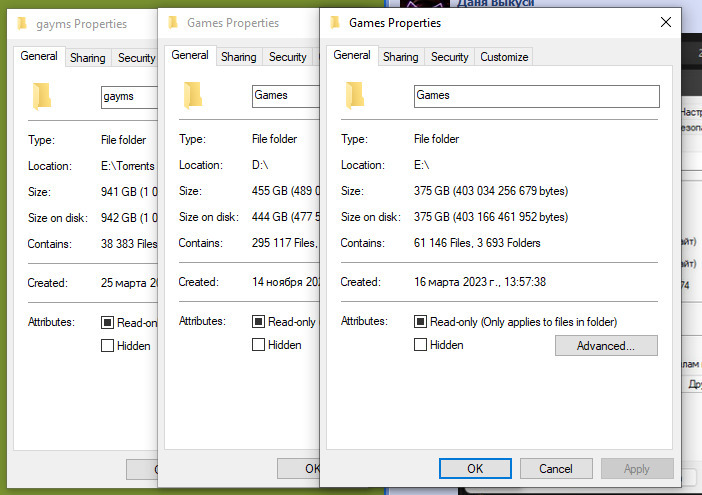The width and height of the screenshot is (702, 495).
Task: Click created date 25 марта in gayms Properties
Action: click(129, 283)
